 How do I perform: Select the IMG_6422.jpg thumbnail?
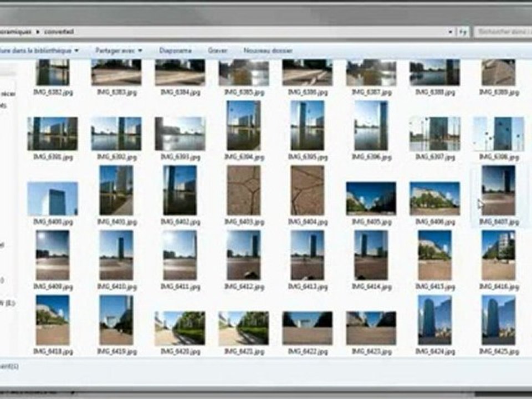[x=308, y=329]
